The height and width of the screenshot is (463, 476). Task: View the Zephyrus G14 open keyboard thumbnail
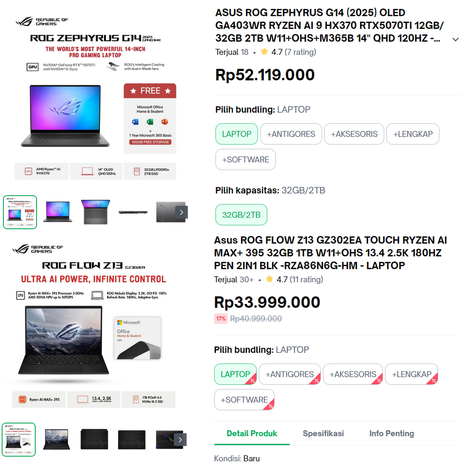click(x=95, y=212)
